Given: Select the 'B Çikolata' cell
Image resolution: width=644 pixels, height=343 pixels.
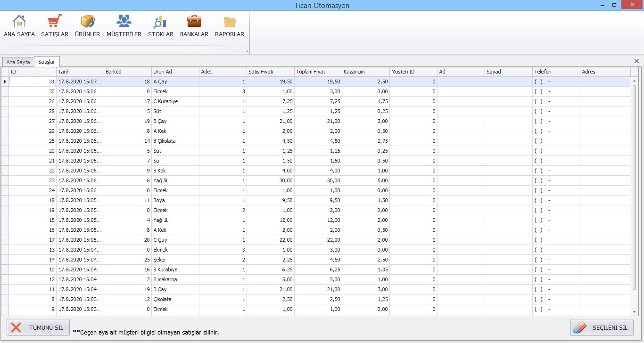Looking at the screenshot, I should [x=175, y=141].
